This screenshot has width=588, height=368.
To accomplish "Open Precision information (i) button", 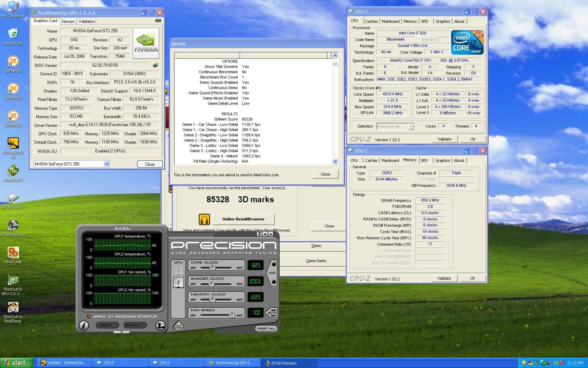I will 83,325.
